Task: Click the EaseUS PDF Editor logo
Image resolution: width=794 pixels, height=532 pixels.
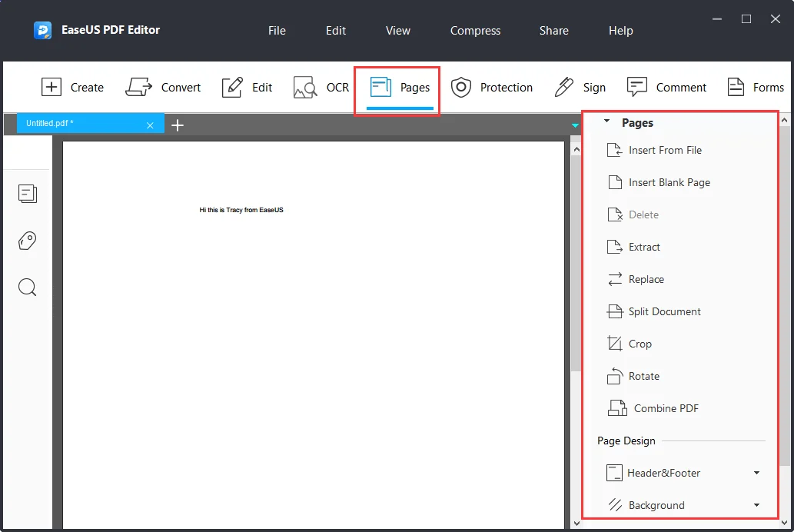Action: pyautogui.click(x=43, y=30)
